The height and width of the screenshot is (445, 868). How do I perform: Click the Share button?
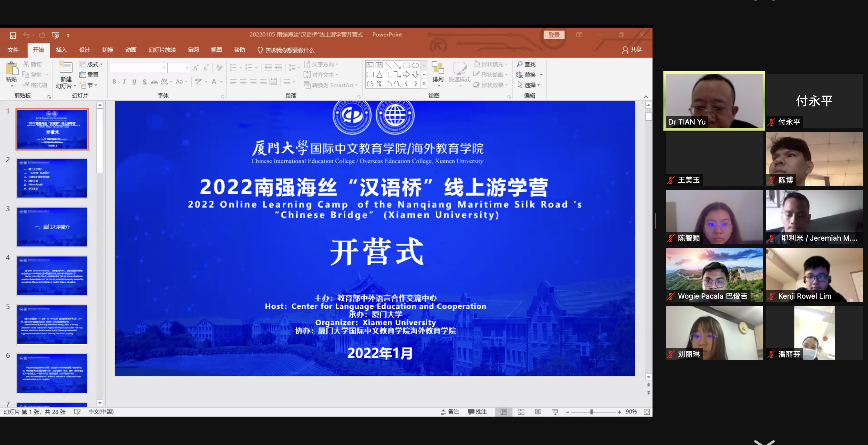click(x=632, y=50)
